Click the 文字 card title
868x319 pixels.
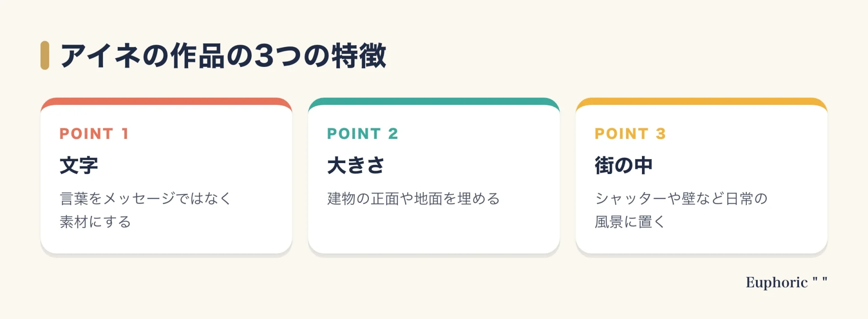coord(79,165)
